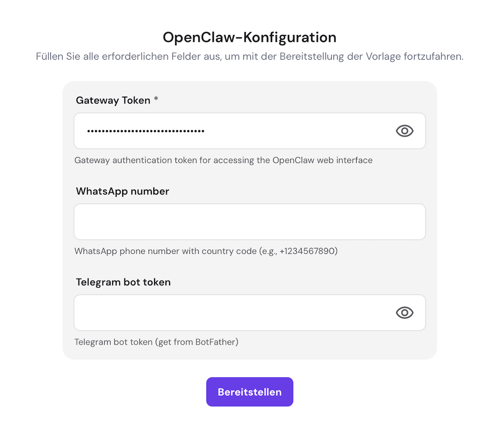Click the Telegram bot token heading

tap(123, 282)
